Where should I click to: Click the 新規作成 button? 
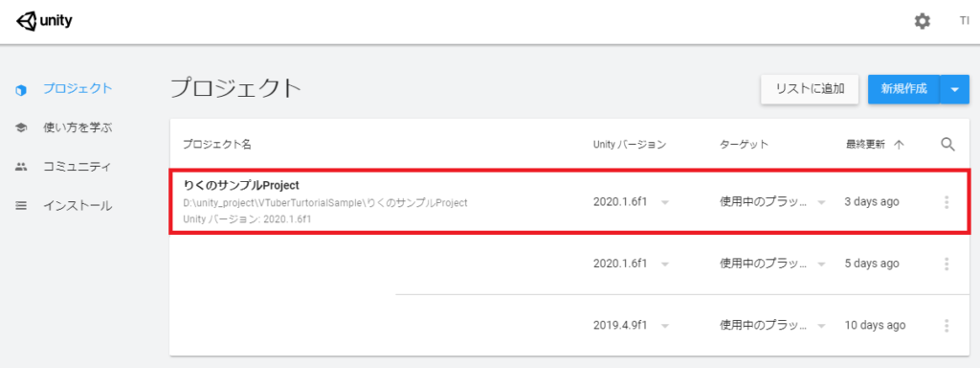[903, 89]
